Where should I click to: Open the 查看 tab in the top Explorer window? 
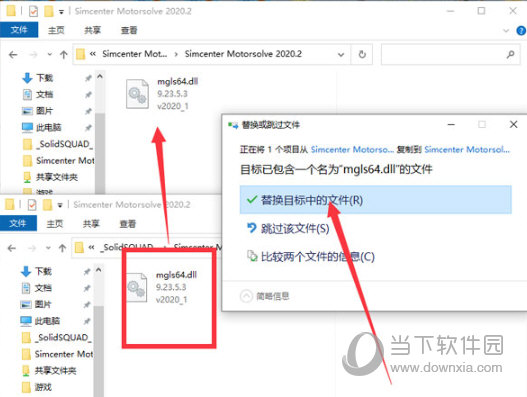pos(129,30)
